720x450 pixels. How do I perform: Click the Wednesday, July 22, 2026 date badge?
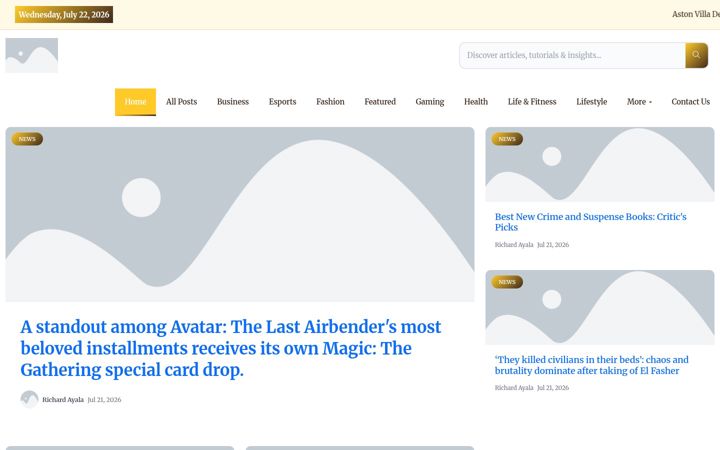[x=64, y=15]
